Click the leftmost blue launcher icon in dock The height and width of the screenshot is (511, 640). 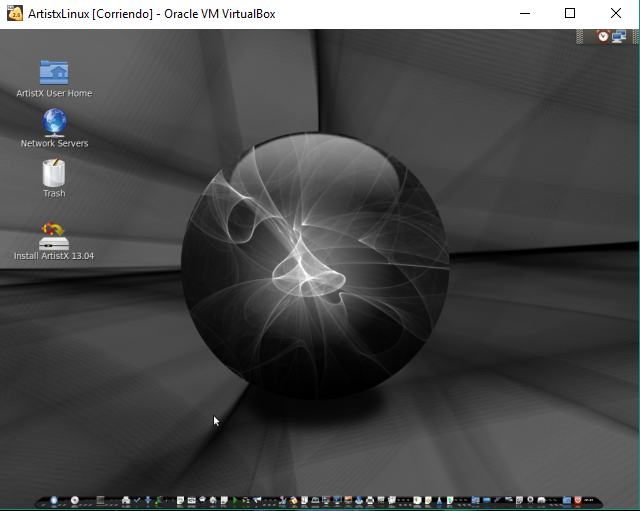coord(54,499)
